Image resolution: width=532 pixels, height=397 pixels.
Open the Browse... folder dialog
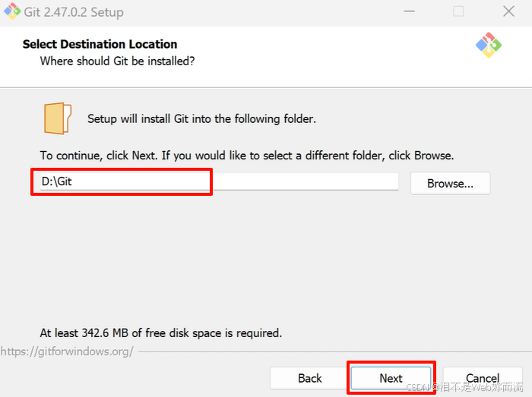450,183
